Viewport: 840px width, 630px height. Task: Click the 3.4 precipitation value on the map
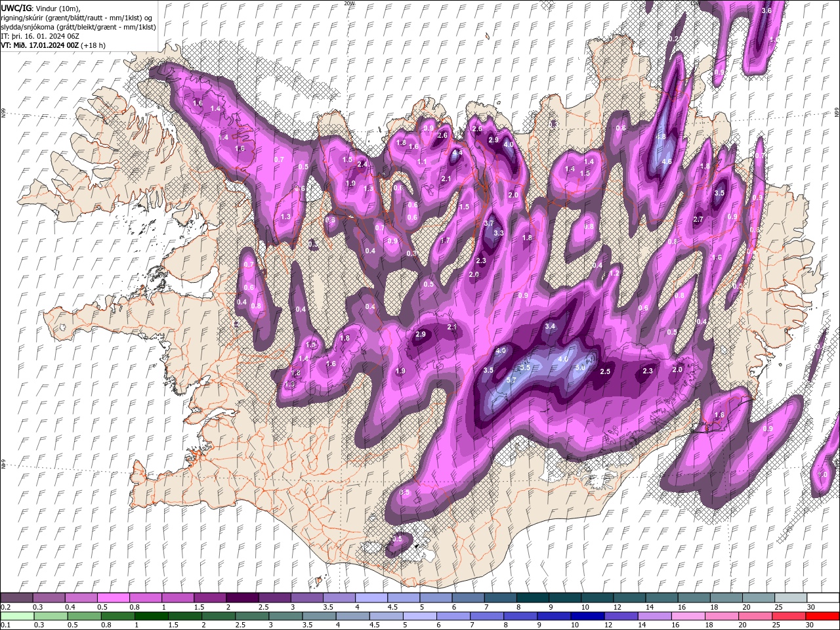[x=550, y=326]
